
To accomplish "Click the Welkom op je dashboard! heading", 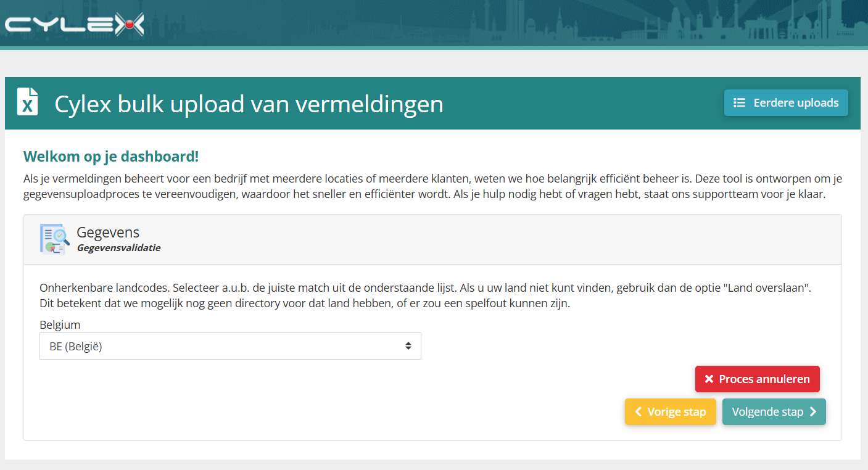I will [x=111, y=156].
